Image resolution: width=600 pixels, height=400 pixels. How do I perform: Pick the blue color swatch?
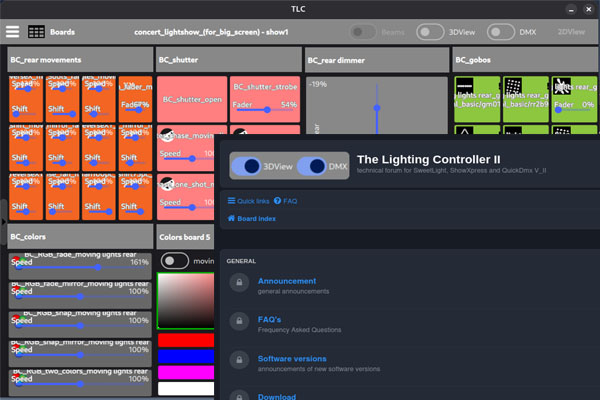(186, 356)
